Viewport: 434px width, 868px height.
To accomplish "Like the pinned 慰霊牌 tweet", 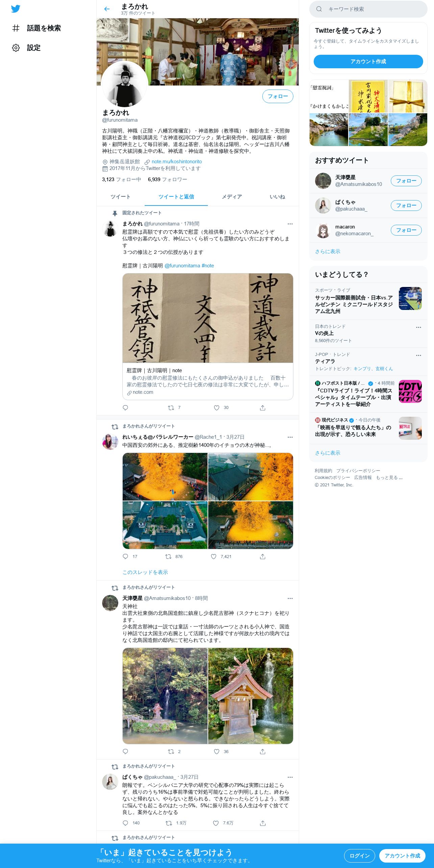I will (x=217, y=408).
